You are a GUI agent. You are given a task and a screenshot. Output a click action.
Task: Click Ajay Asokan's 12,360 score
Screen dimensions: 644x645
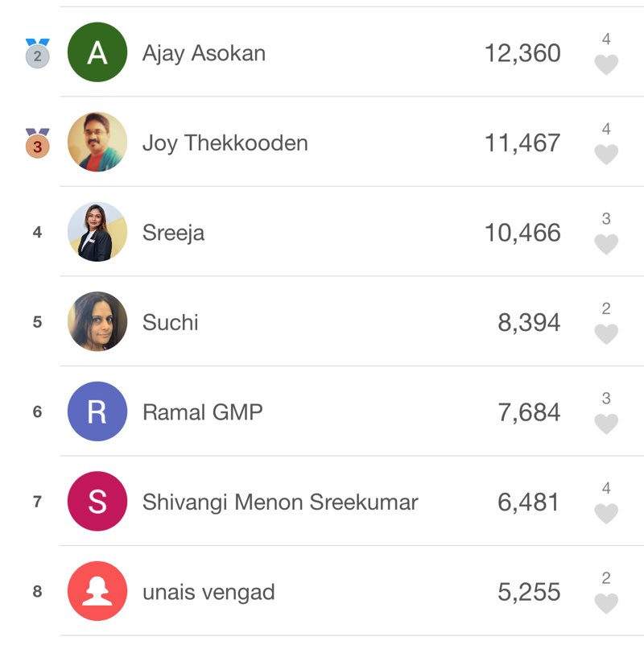[x=522, y=53]
